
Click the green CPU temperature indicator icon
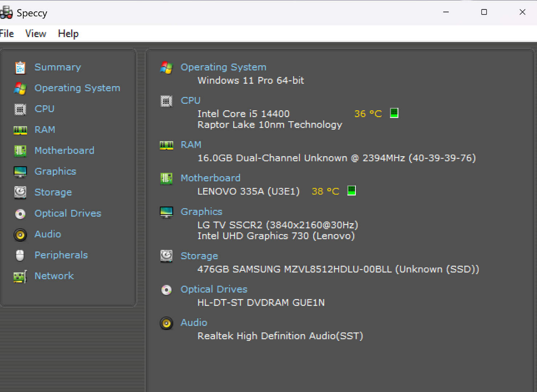click(394, 113)
